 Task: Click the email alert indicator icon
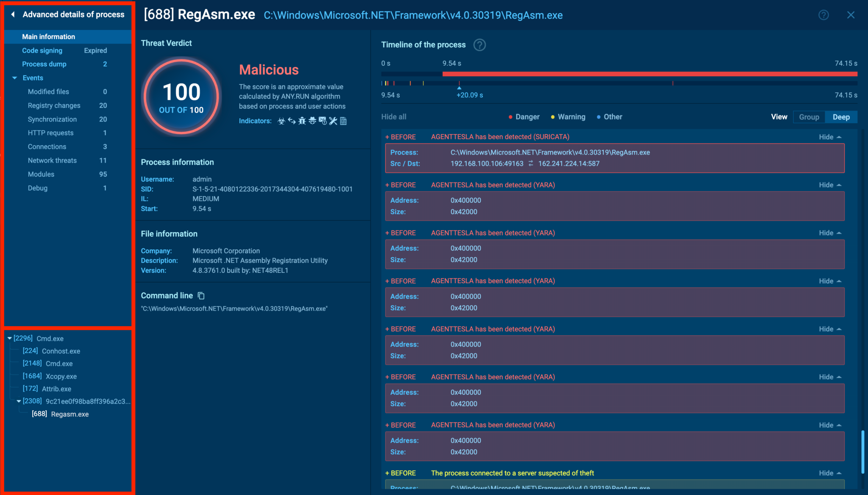[x=323, y=121]
